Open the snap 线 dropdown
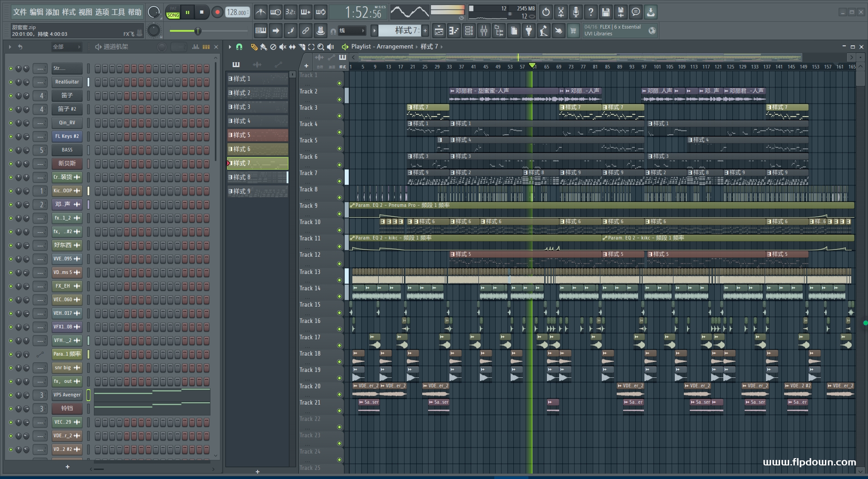The image size is (868, 479). point(352,31)
